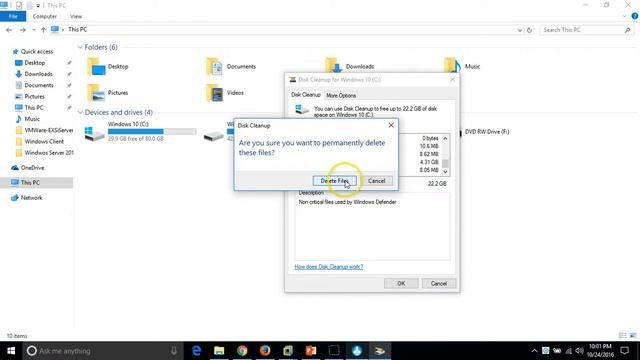This screenshot has width=640, height=360.
Task: Open File Explorer from taskbar
Action: (219, 351)
